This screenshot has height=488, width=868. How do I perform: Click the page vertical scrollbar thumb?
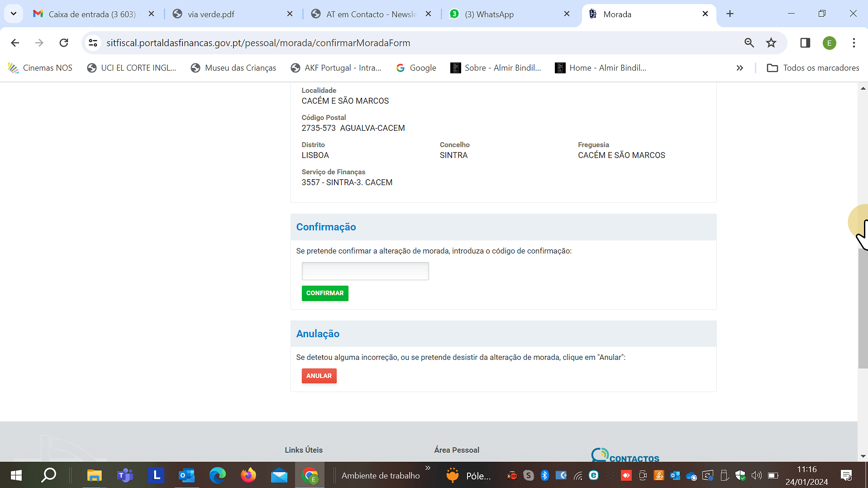point(863,308)
